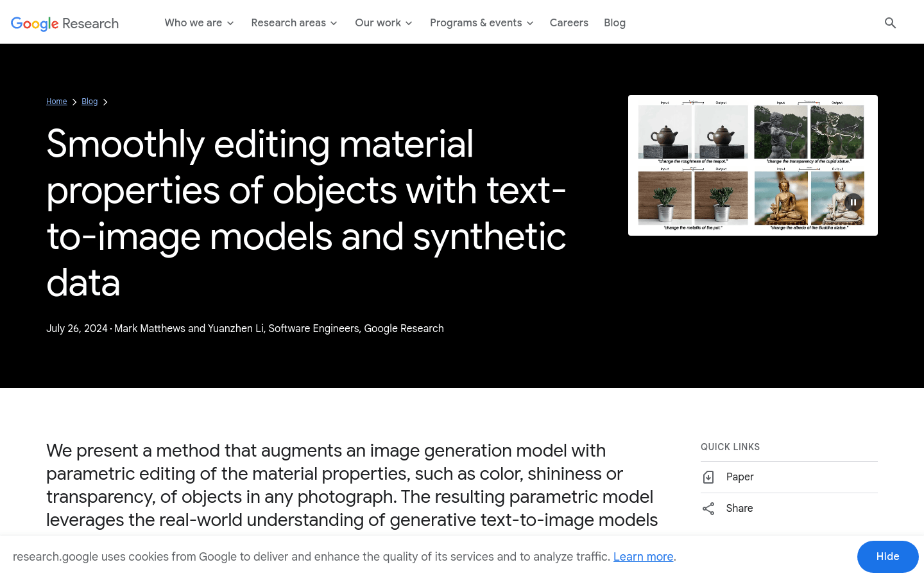
Task: Open Blog in the top navigation
Action: coord(615,23)
